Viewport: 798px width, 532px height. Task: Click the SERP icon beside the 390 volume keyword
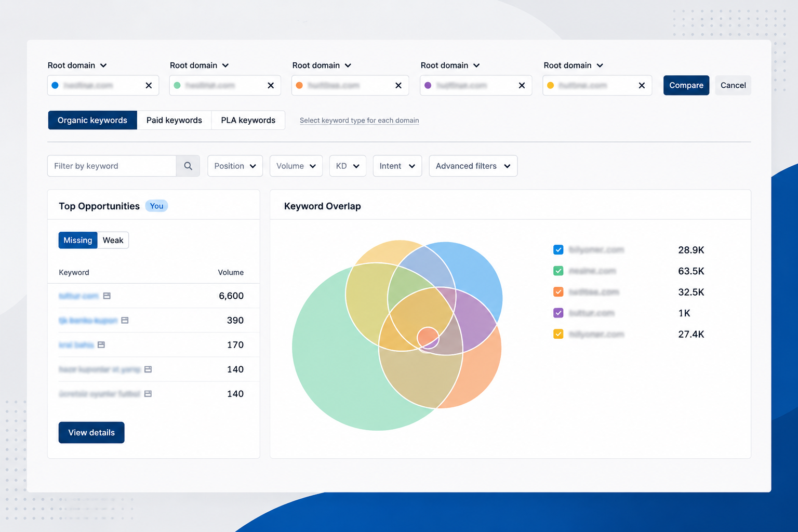125,320
